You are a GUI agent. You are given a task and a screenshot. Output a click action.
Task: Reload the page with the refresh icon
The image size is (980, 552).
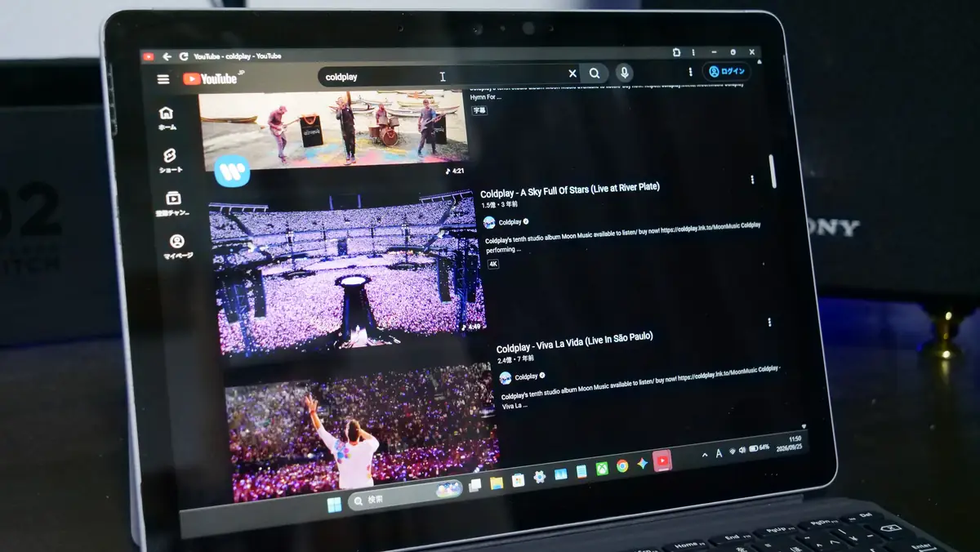(184, 56)
